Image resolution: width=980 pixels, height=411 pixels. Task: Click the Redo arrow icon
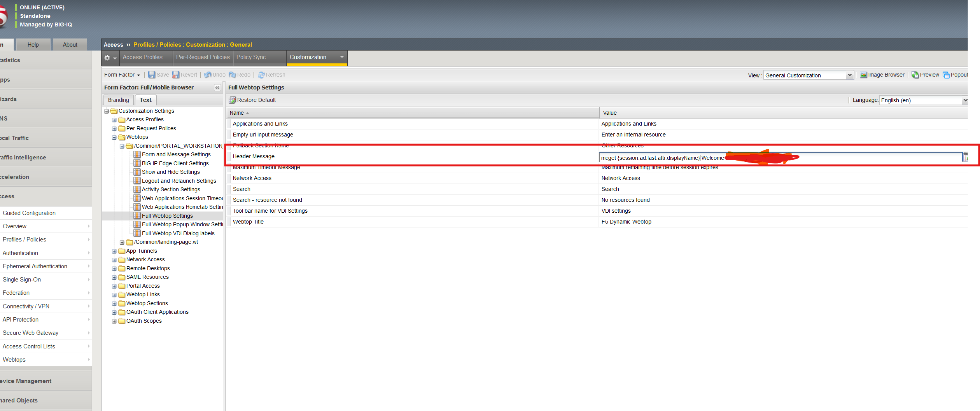pos(233,75)
